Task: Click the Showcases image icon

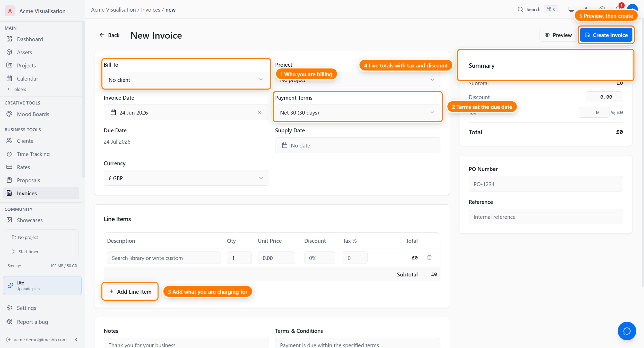Action: [x=9, y=220]
